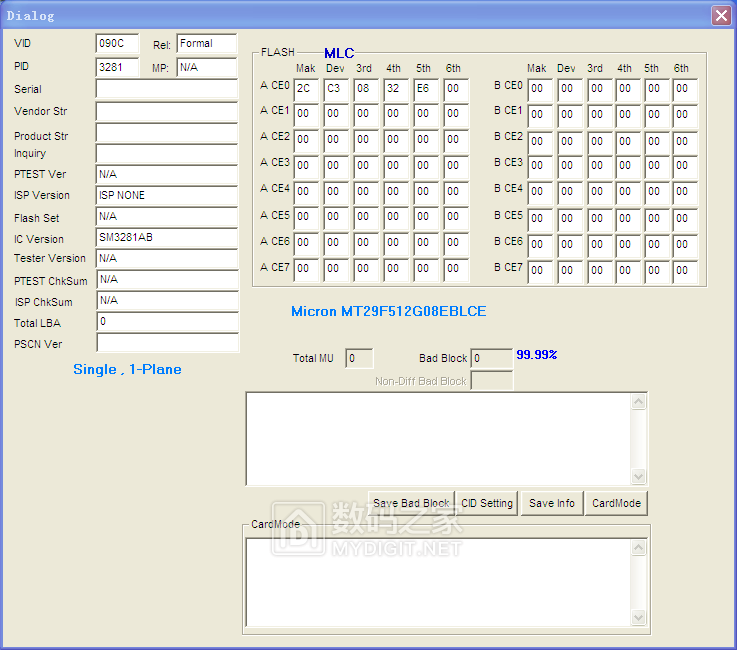
Task: Select the PID field showing 3281
Action: coord(117,67)
